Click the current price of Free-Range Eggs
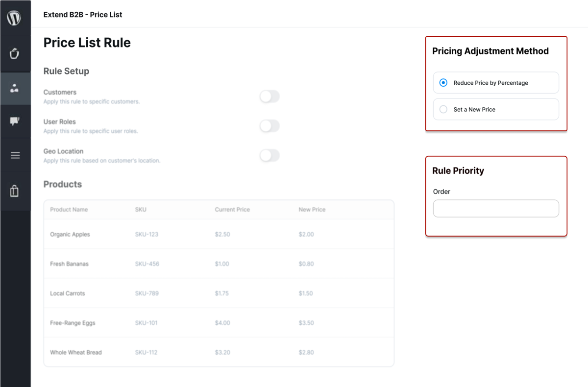 pos(222,322)
